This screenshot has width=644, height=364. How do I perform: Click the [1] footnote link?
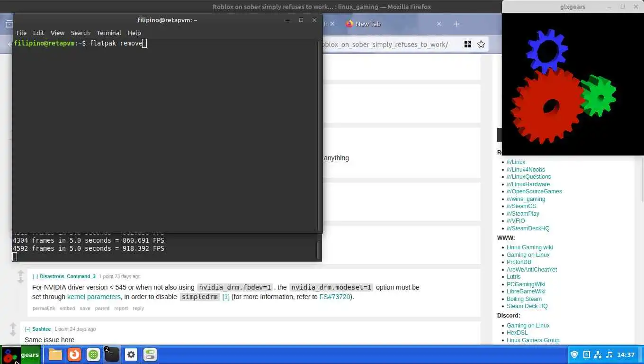pyautogui.click(x=226, y=297)
